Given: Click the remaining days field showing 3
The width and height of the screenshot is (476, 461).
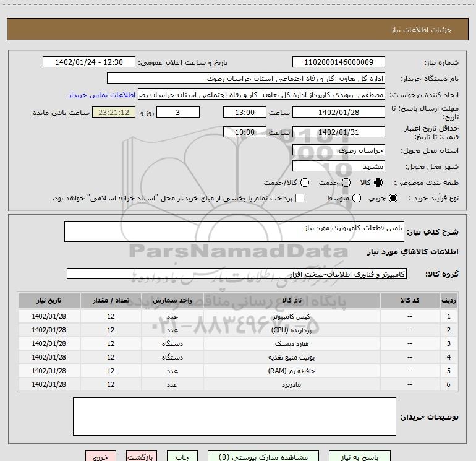Looking at the screenshot, I should click(178, 112).
